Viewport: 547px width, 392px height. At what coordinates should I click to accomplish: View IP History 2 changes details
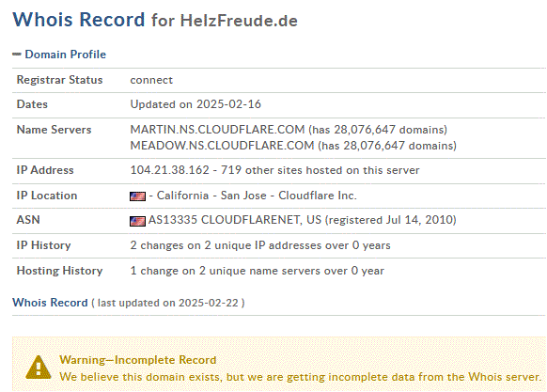tap(260, 245)
